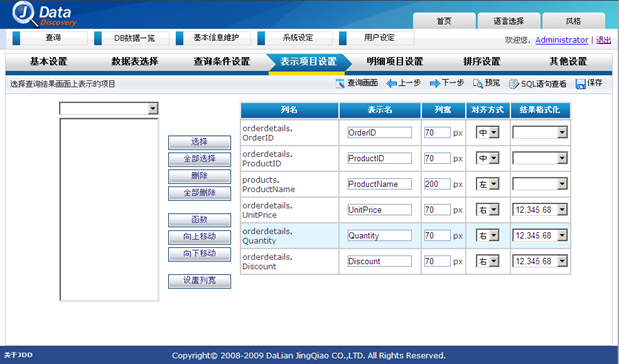Switch to 其他设置 step

[568, 62]
